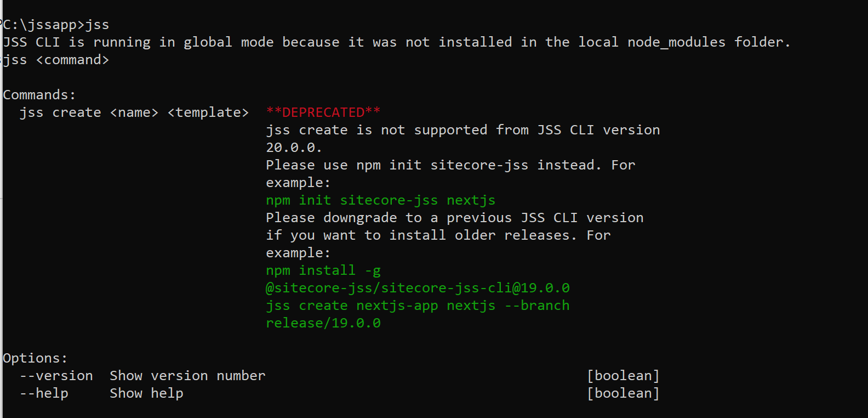Click the '--version' option flag
Screen dimensions: 868x418
56,376
